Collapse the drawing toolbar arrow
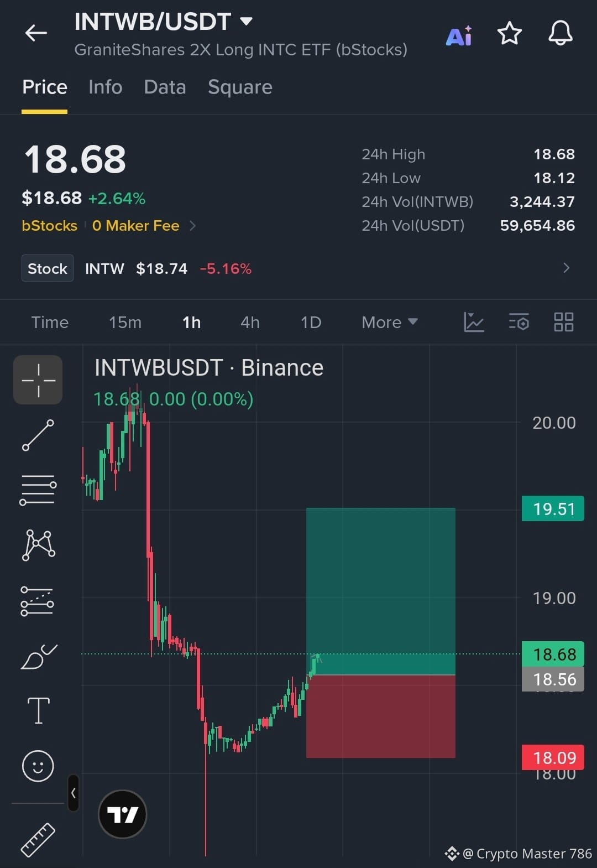This screenshot has height=868, width=597. pos(73,793)
